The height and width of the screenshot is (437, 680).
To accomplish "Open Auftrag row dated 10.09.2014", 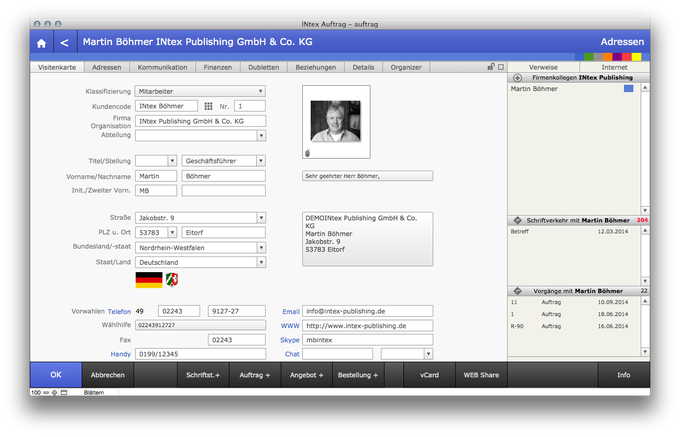I will point(573,302).
